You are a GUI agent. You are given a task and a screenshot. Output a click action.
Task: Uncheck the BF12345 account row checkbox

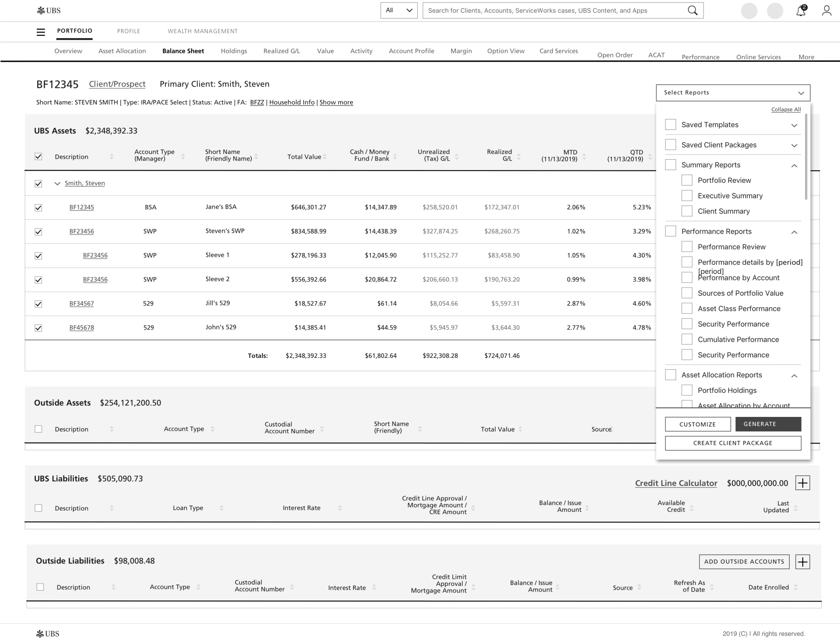tap(38, 207)
